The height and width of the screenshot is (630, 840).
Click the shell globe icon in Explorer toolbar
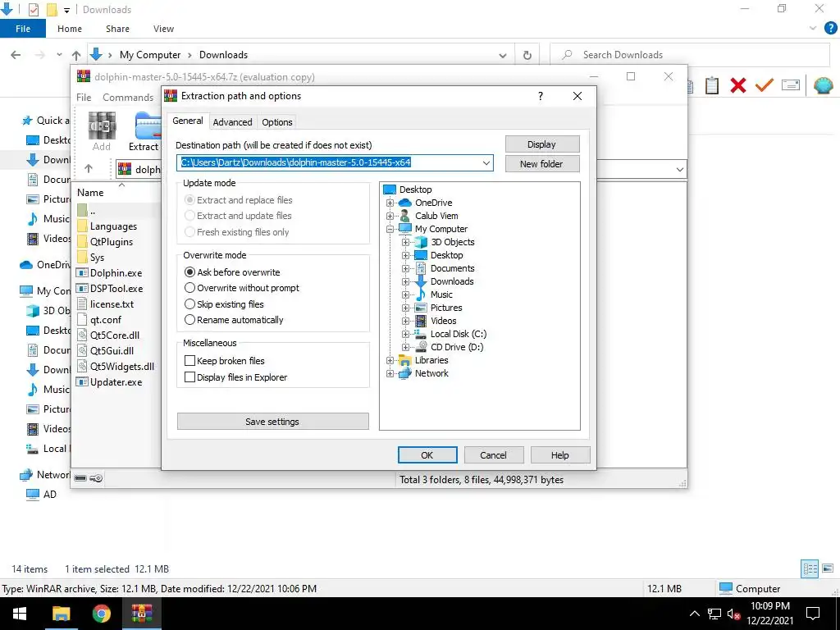coord(823,85)
